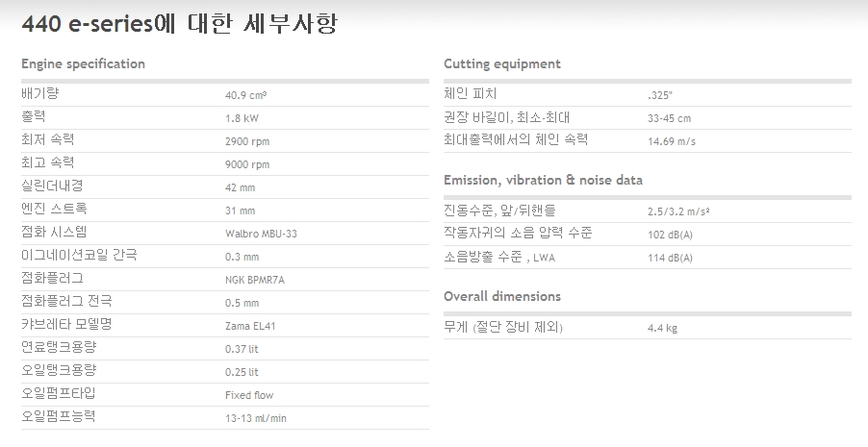
Task: Click the '점화 시스템' label
Action: tap(54, 233)
